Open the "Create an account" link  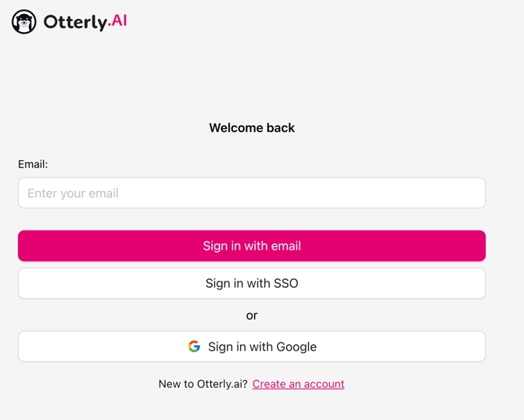click(298, 384)
